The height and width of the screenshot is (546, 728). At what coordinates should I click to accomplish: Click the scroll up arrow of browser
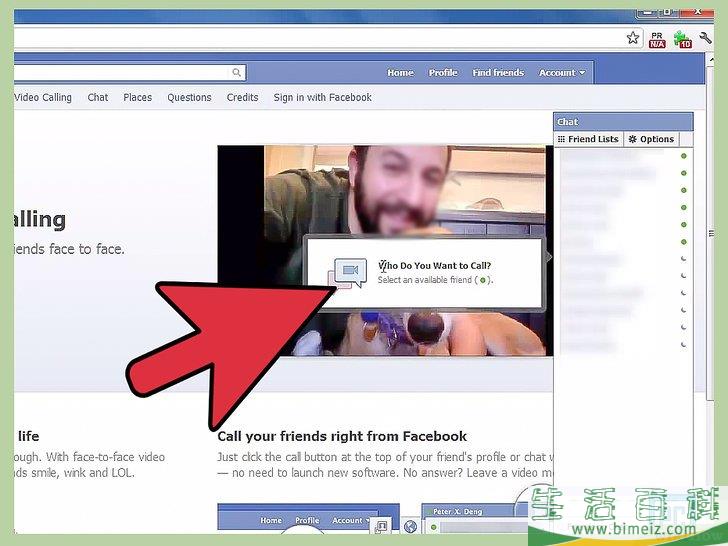(x=710, y=60)
